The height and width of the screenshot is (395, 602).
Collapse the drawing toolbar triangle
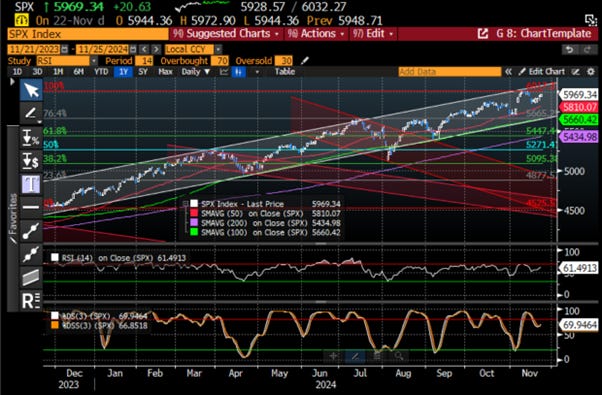[x=12, y=82]
